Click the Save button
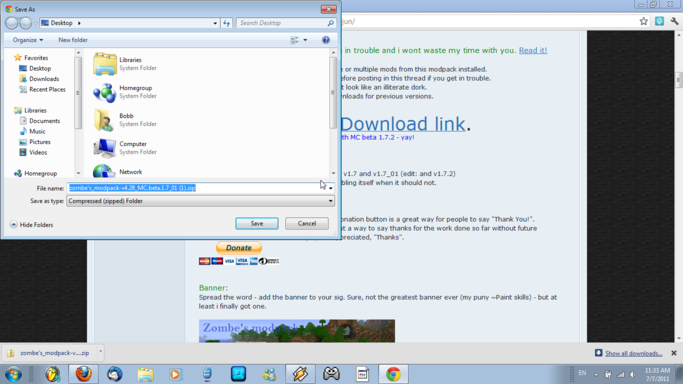The image size is (683, 384). pyautogui.click(x=257, y=223)
